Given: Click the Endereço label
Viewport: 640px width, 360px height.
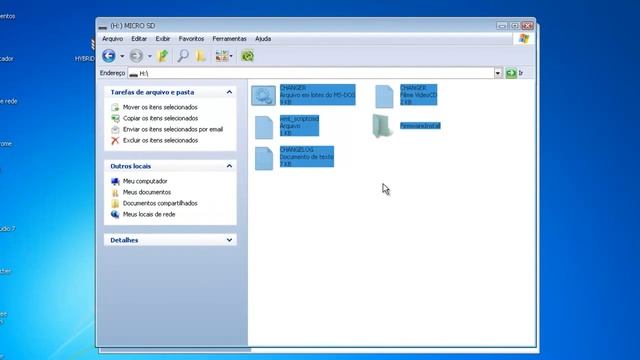Looking at the screenshot, I should (112, 73).
